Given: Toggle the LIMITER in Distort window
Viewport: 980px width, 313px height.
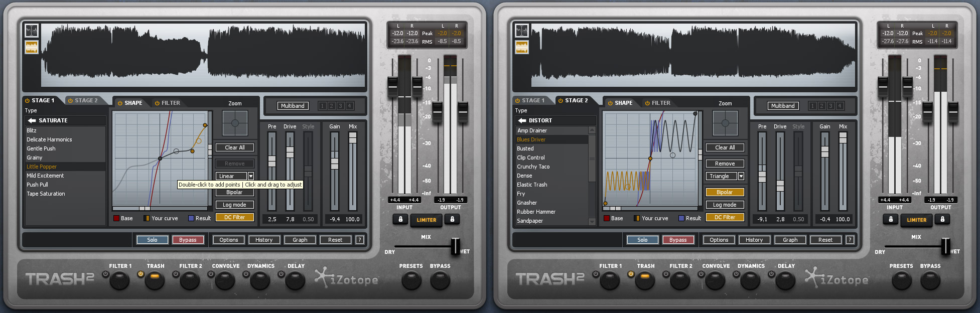Looking at the screenshot, I should 917,220.
